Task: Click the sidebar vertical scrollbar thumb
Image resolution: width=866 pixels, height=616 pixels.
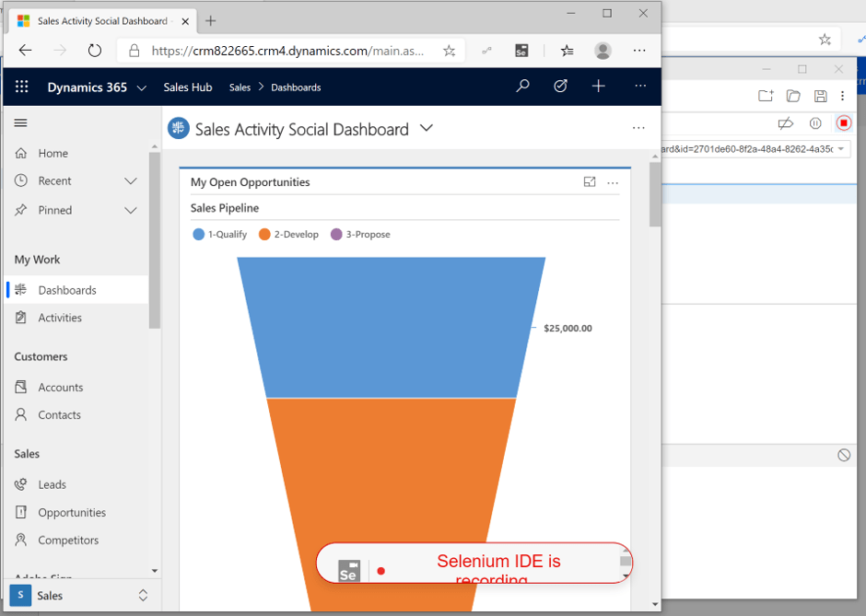Action: pyautogui.click(x=154, y=240)
